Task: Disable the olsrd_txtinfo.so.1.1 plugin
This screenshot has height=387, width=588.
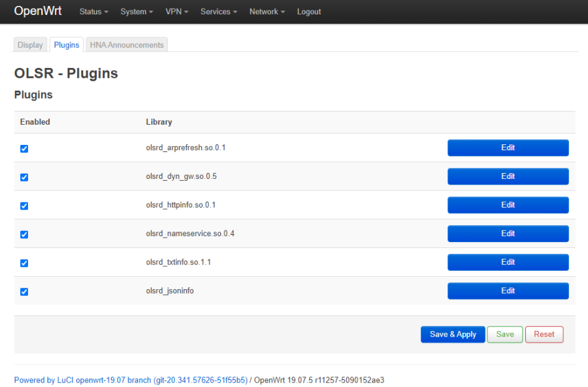Action: 24,263
